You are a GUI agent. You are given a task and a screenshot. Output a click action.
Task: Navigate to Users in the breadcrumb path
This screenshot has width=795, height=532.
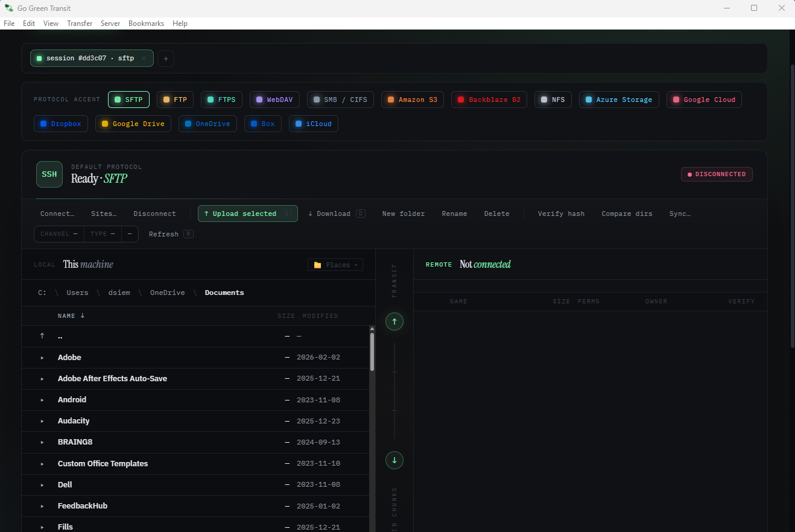pos(77,293)
